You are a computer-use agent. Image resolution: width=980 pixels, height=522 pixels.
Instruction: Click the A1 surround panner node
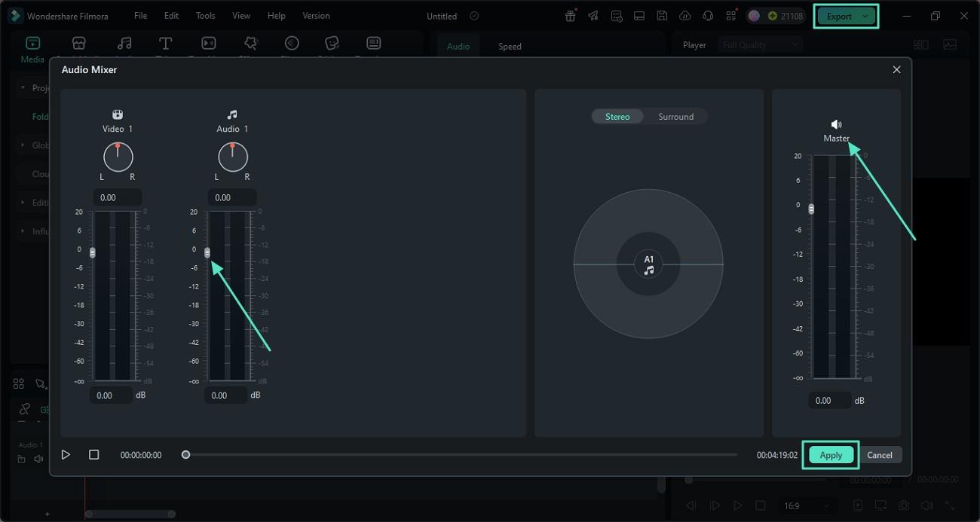pos(648,264)
